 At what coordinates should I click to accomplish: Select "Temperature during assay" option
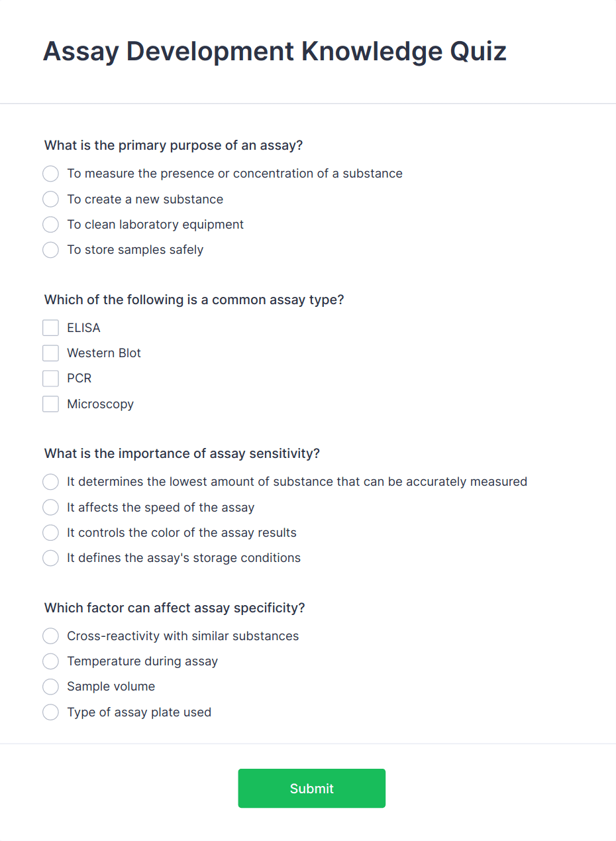pos(50,661)
